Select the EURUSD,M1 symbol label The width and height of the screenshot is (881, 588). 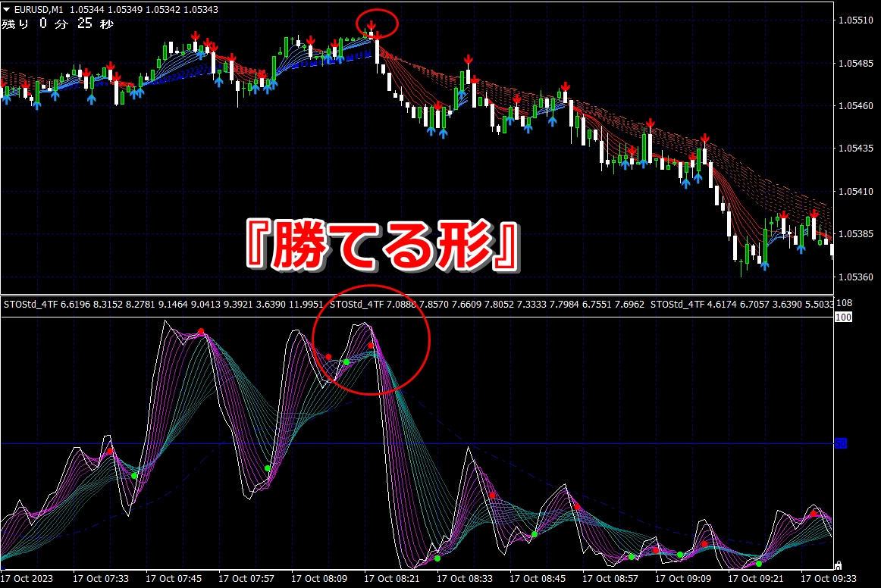coord(39,10)
